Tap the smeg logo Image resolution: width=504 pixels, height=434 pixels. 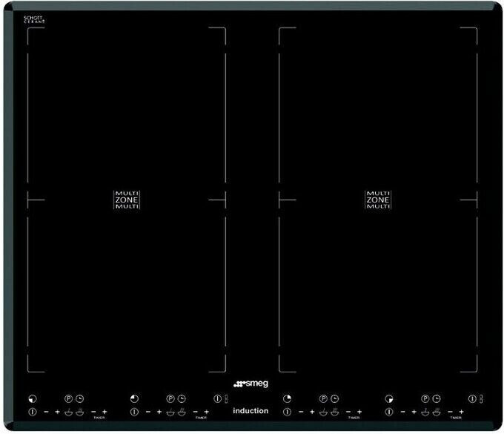tap(251, 384)
